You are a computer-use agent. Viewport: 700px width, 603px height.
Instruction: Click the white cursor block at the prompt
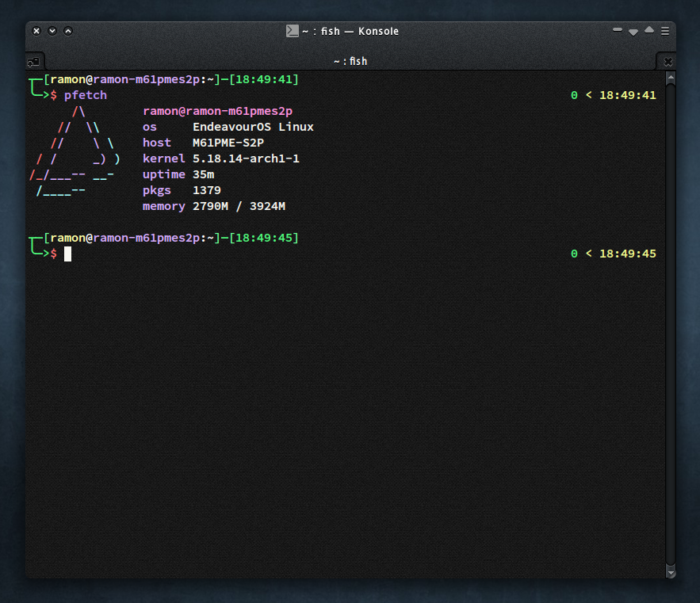[x=67, y=254]
